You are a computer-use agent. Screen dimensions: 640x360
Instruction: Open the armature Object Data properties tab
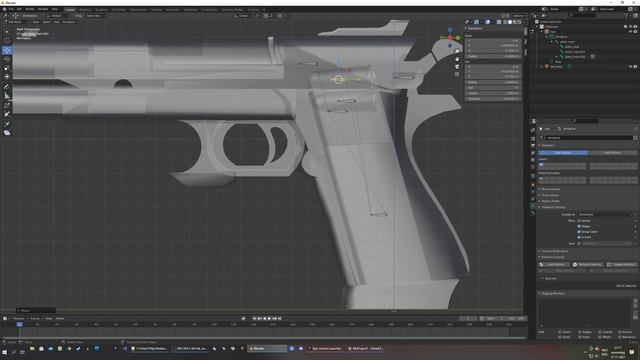(533, 206)
